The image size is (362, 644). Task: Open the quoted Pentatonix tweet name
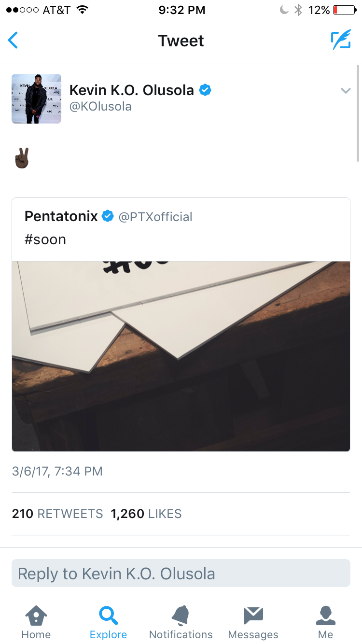61,216
